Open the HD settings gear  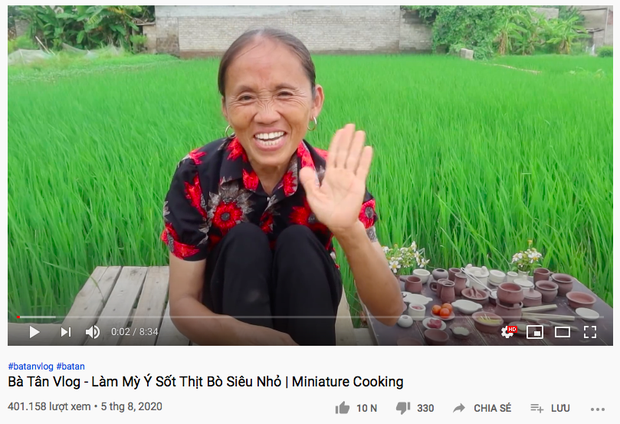508,331
